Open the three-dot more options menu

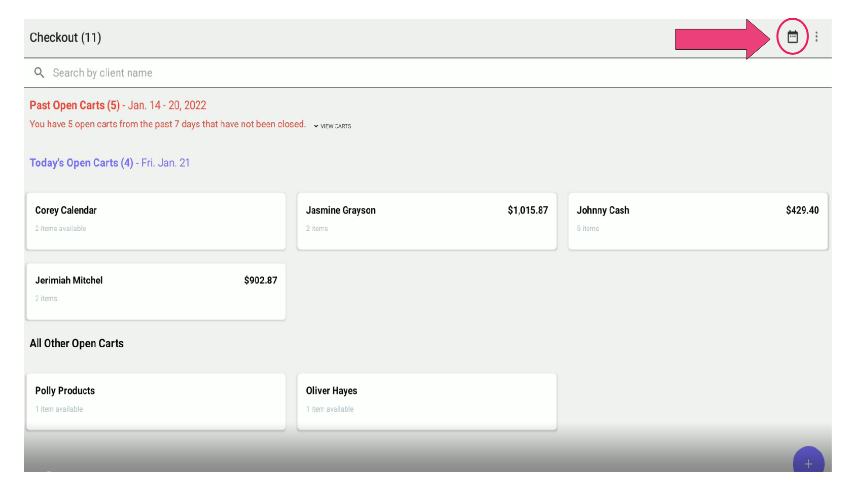pyautogui.click(x=816, y=37)
